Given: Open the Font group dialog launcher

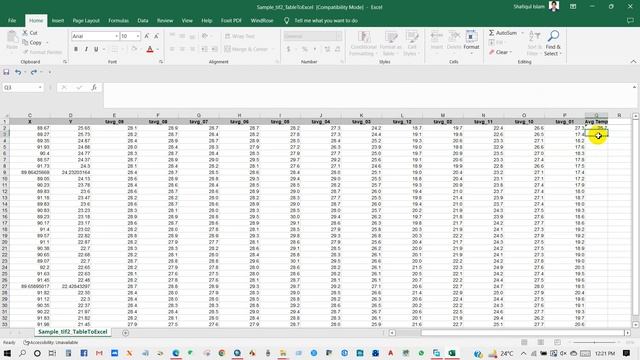Looking at the screenshot, I should (x=161, y=62).
